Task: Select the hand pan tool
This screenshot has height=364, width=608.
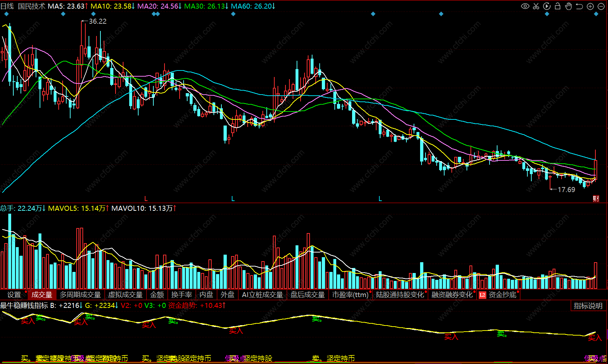Action: [x=568, y=6]
